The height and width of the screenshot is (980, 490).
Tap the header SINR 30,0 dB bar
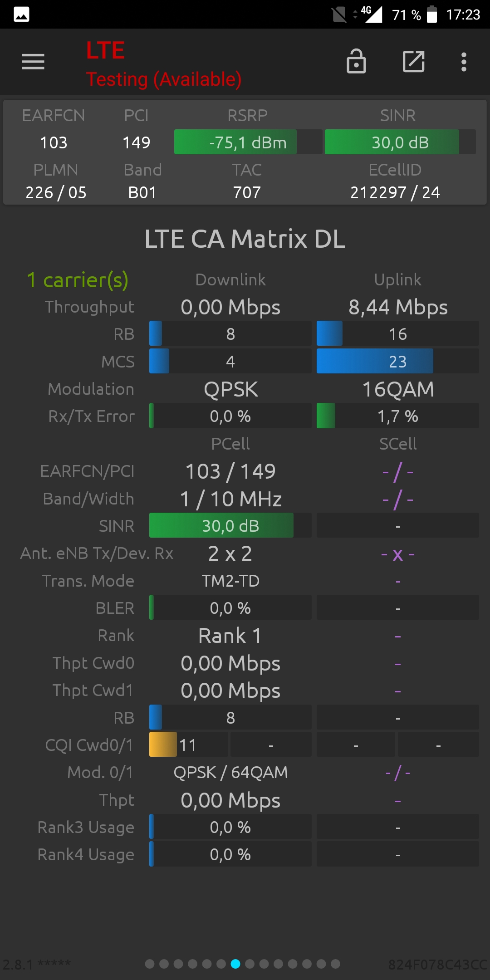pyautogui.click(x=400, y=142)
